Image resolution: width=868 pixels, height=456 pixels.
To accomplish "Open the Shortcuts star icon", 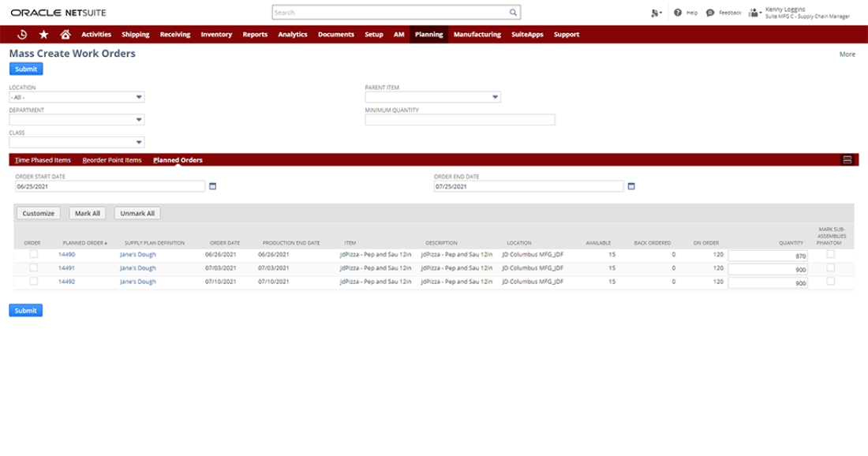I will tap(43, 35).
